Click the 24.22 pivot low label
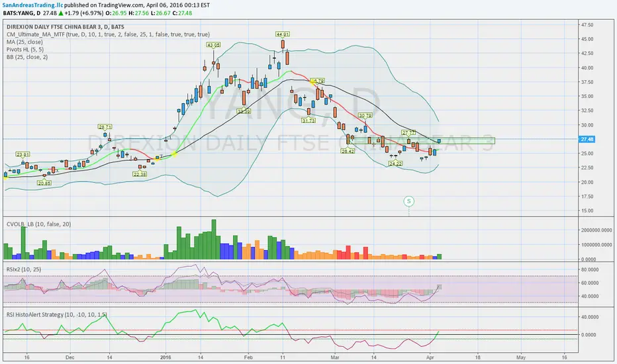This screenshot has height=364, width=617. pyautogui.click(x=395, y=163)
